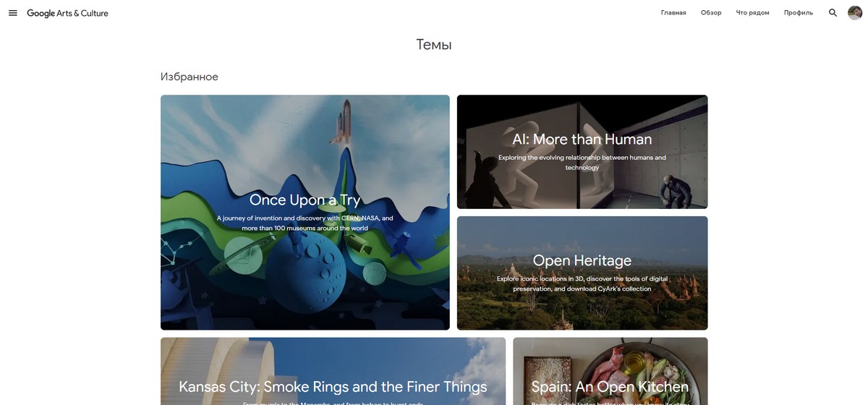Open search with the magnifier icon
Viewport: 868px width, 405px height.
pyautogui.click(x=833, y=13)
